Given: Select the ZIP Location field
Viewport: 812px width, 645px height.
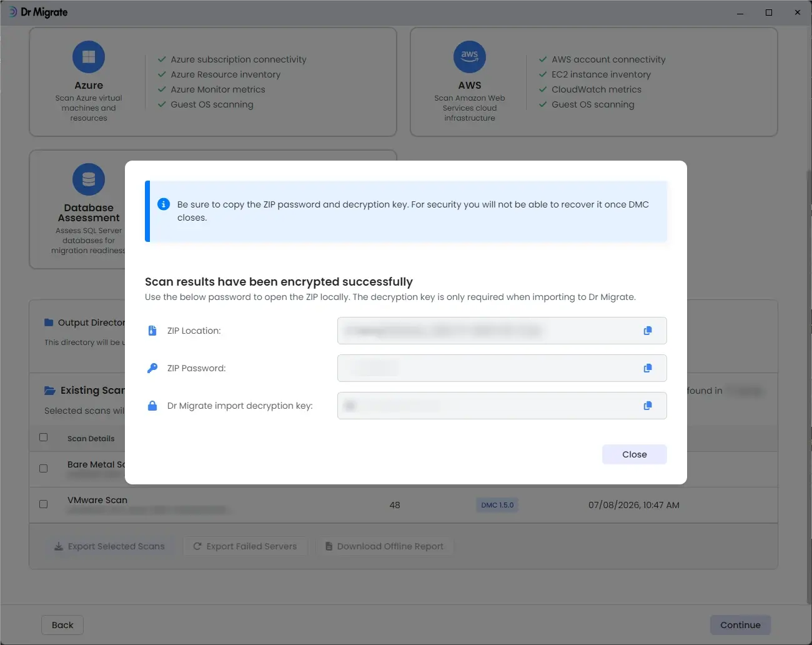Looking at the screenshot, I should click(502, 331).
